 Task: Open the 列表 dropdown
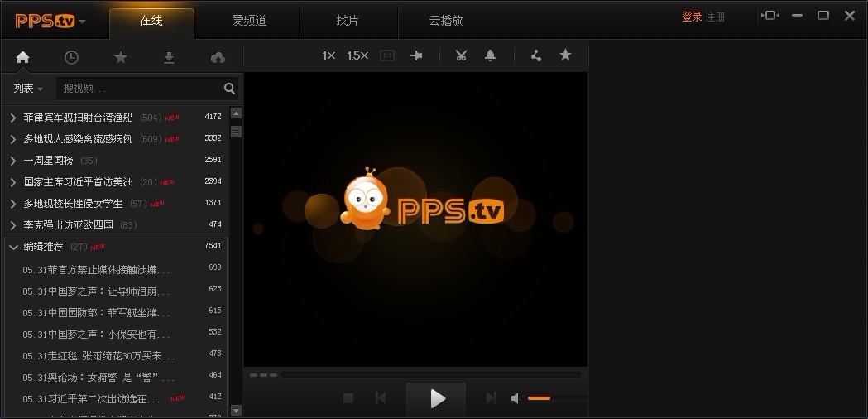(x=27, y=89)
